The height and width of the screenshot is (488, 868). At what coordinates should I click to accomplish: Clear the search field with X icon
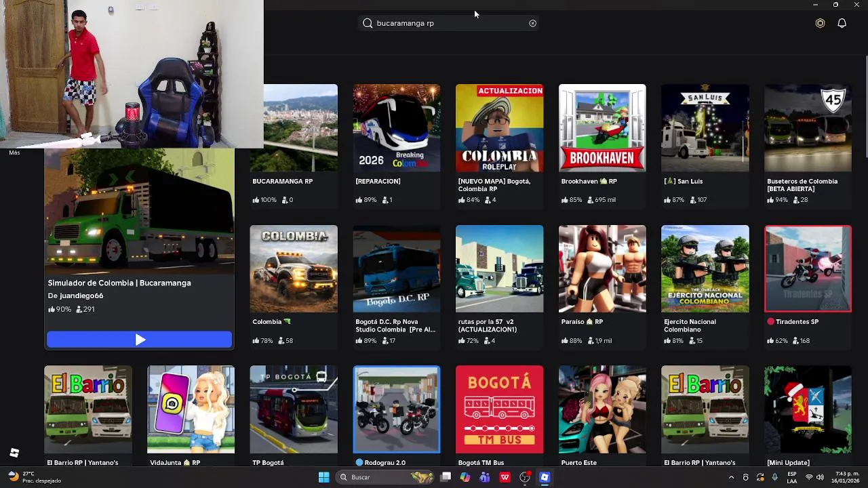click(x=532, y=23)
